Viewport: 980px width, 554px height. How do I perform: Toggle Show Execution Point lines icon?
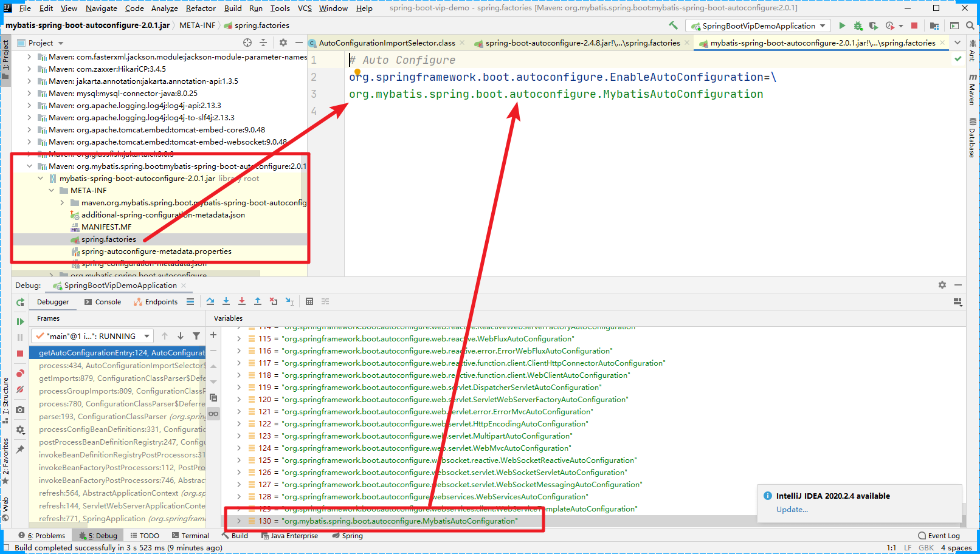point(190,301)
